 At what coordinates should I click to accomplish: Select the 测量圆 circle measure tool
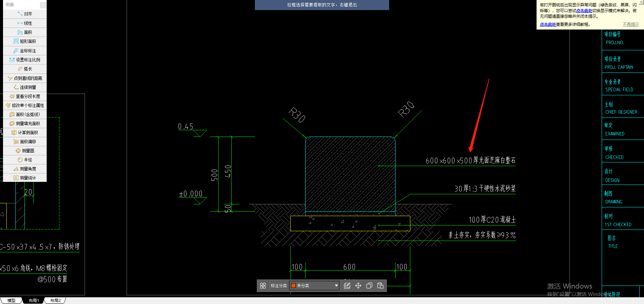pyautogui.click(x=25, y=151)
